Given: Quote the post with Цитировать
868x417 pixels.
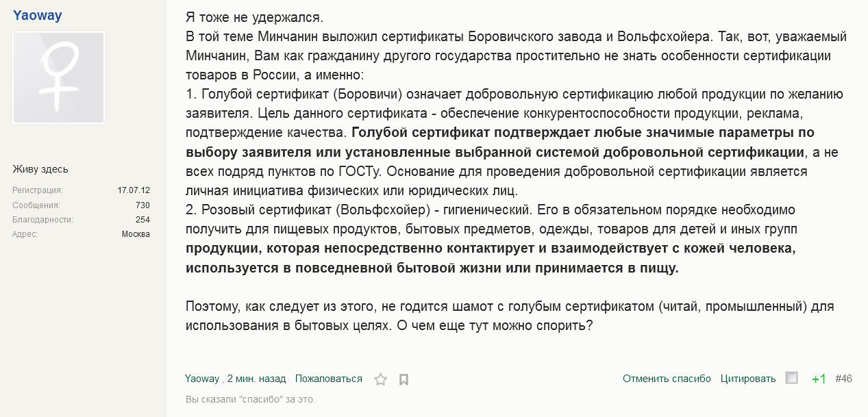Looking at the screenshot, I should pos(748,379).
